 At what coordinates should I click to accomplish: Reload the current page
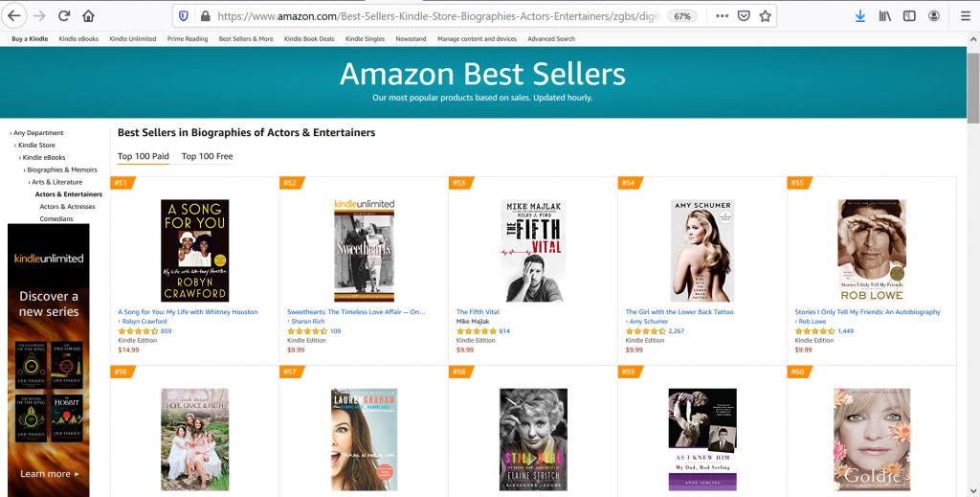click(64, 16)
